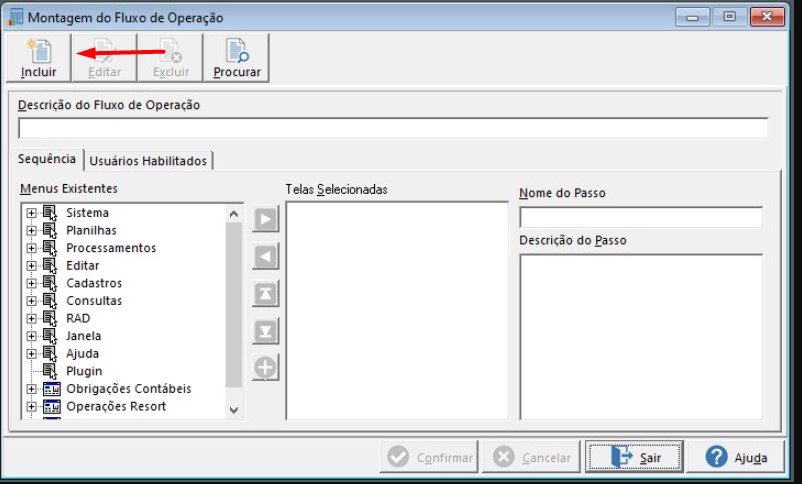Switch to Usuários Habilitados tab
The image size is (802, 484).
(148, 161)
